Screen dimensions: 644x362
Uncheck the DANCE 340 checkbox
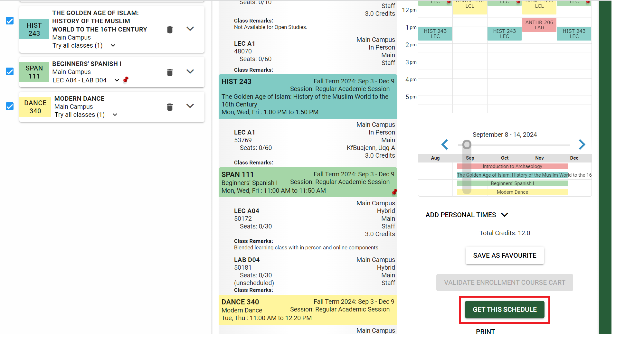(x=10, y=106)
